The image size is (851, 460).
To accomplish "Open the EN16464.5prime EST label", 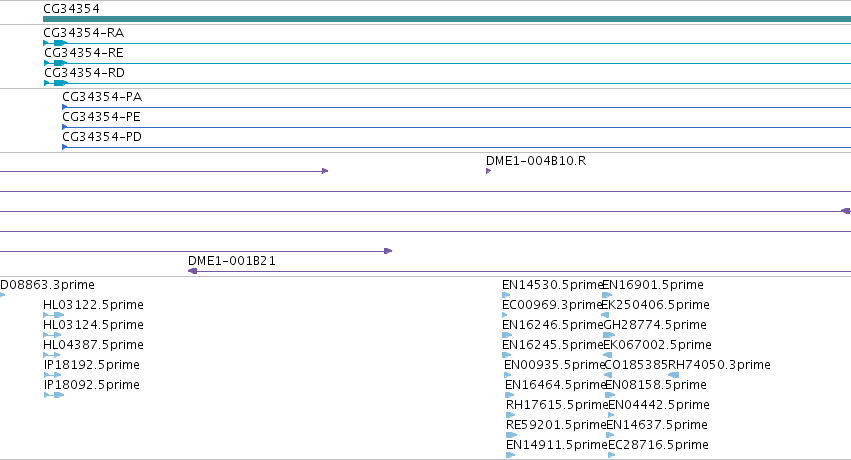I will [555, 385].
